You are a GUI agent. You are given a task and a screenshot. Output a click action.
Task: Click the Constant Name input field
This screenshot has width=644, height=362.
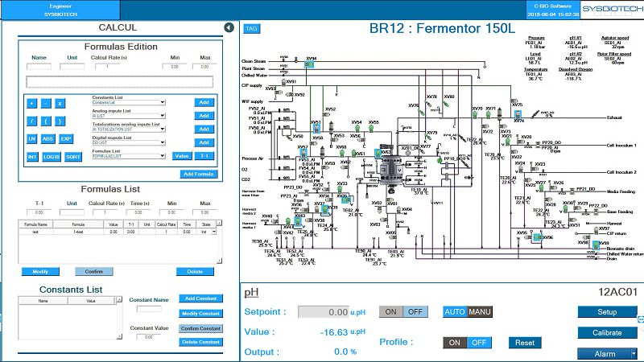[149, 309]
